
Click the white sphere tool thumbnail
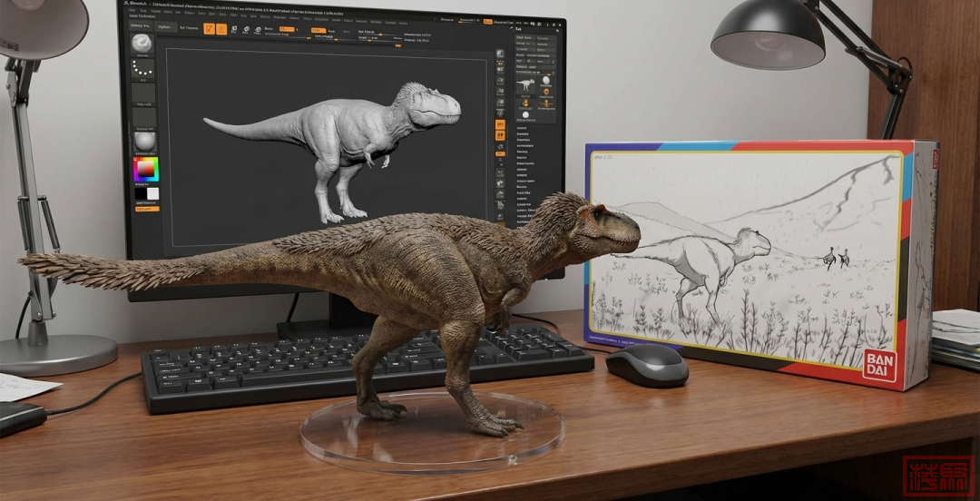coord(547,82)
